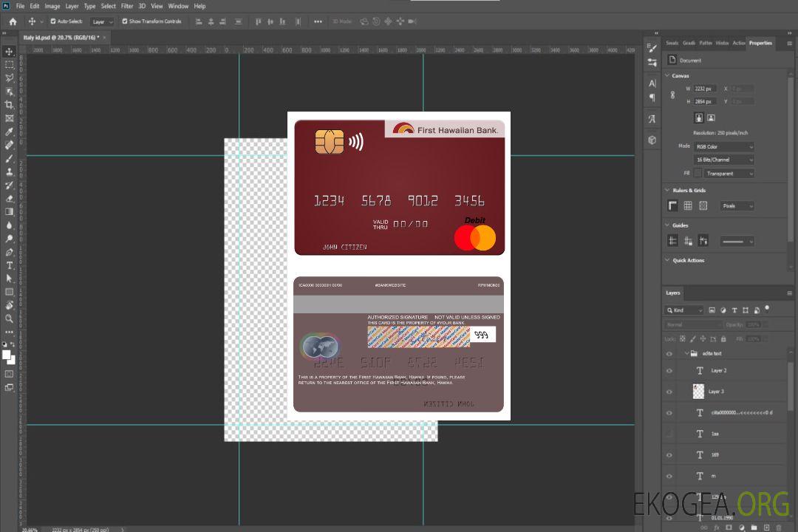Select the Crop tool
Viewport: 798px width, 532px height.
pyautogui.click(x=9, y=105)
